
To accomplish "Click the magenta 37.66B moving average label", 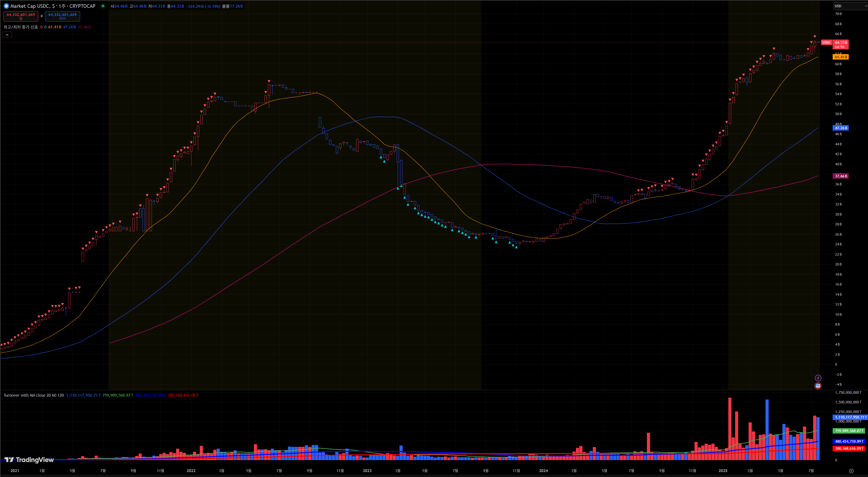I will 841,176.
